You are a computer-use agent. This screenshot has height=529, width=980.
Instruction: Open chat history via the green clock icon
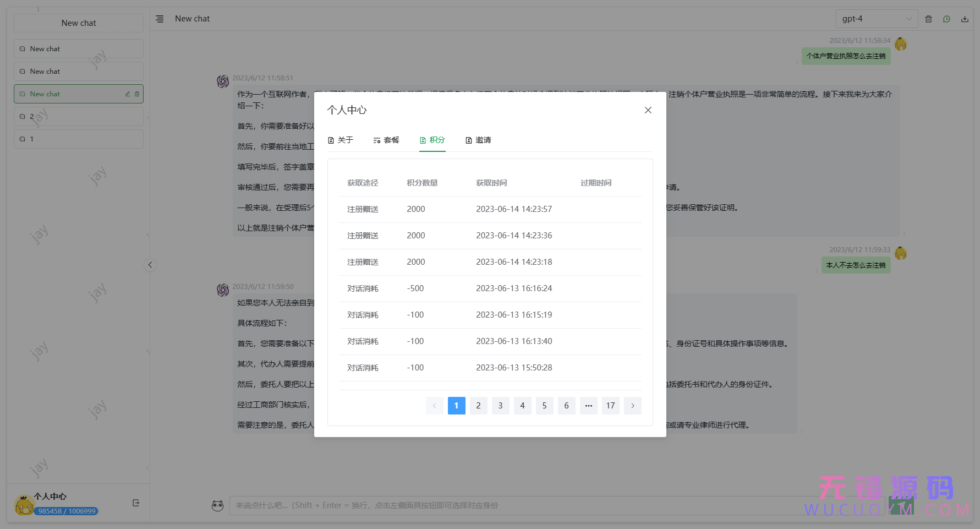pyautogui.click(x=947, y=18)
